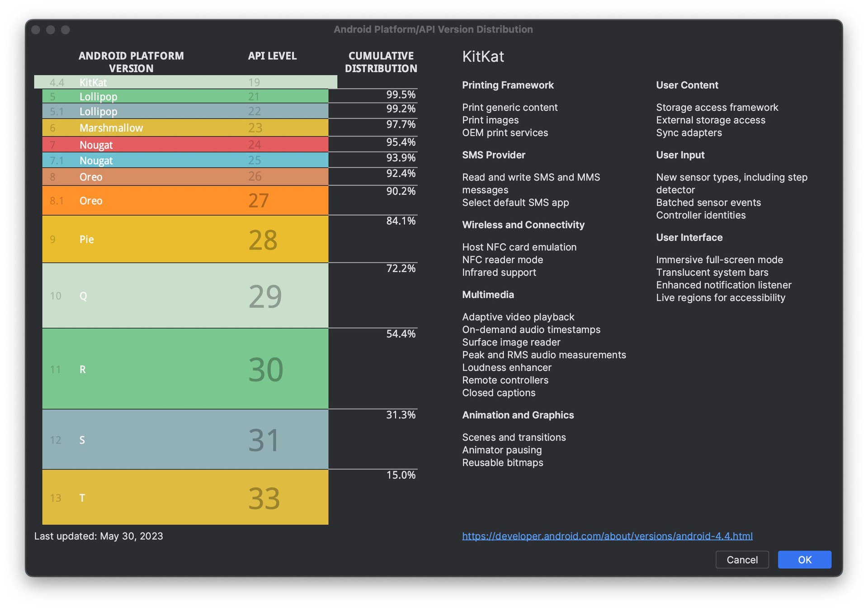Select the S API 31 row
868x608 pixels.
185,439
